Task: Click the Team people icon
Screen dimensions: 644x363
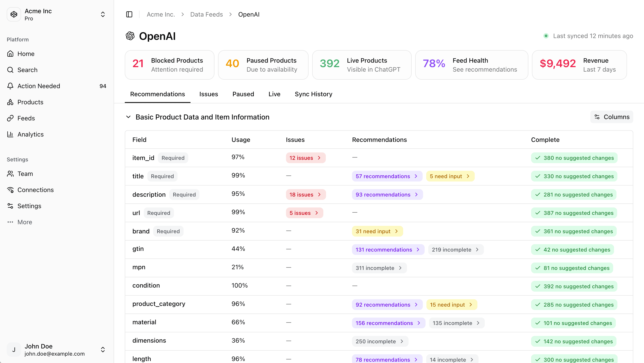Action: point(10,173)
